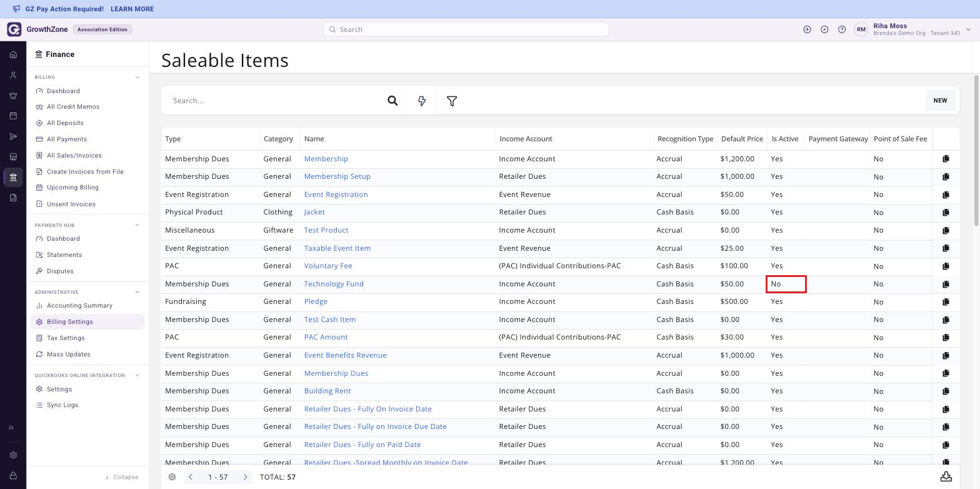Open the Finance bank icon in left rail
980x489 pixels.
pos(13,177)
